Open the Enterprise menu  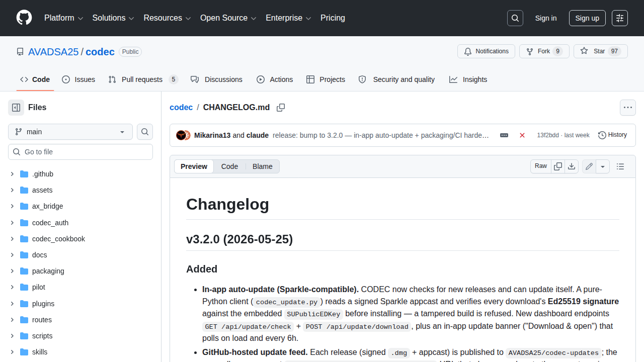(x=289, y=18)
